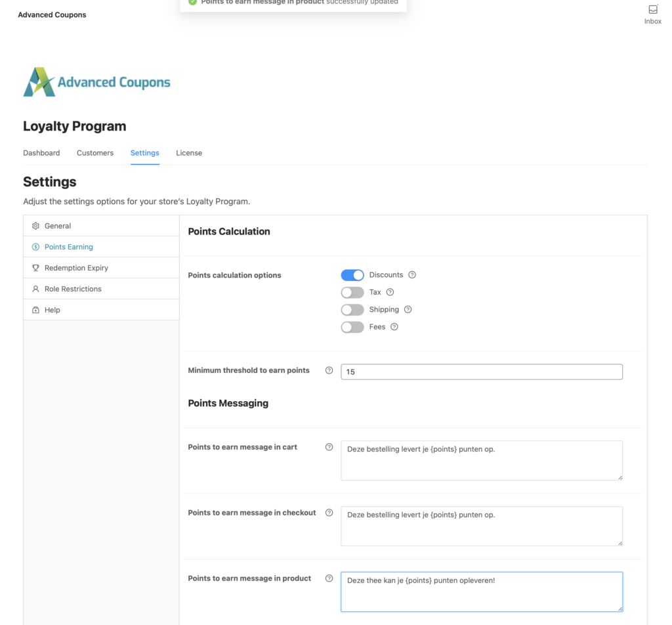Select Role Restrictions in sidebar
The width and height of the screenshot is (672, 625).
[x=73, y=289]
